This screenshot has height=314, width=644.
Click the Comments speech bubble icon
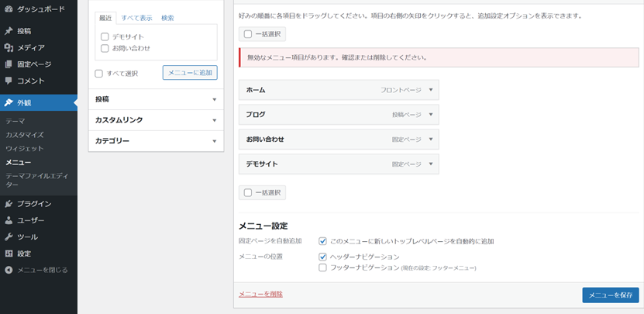tap(9, 81)
